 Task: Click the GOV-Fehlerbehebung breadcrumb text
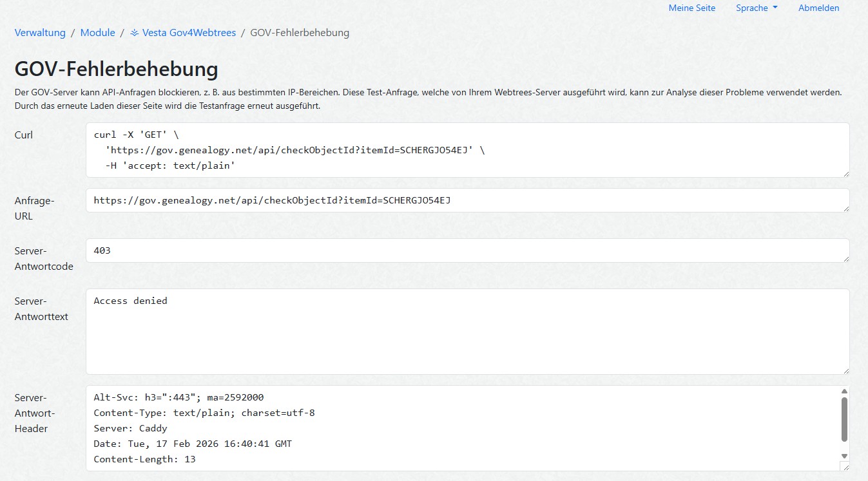pos(300,32)
